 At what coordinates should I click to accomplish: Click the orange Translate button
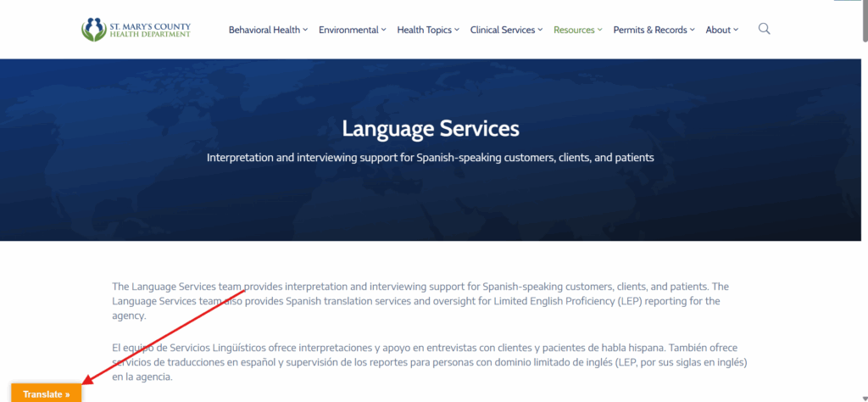pos(47,394)
